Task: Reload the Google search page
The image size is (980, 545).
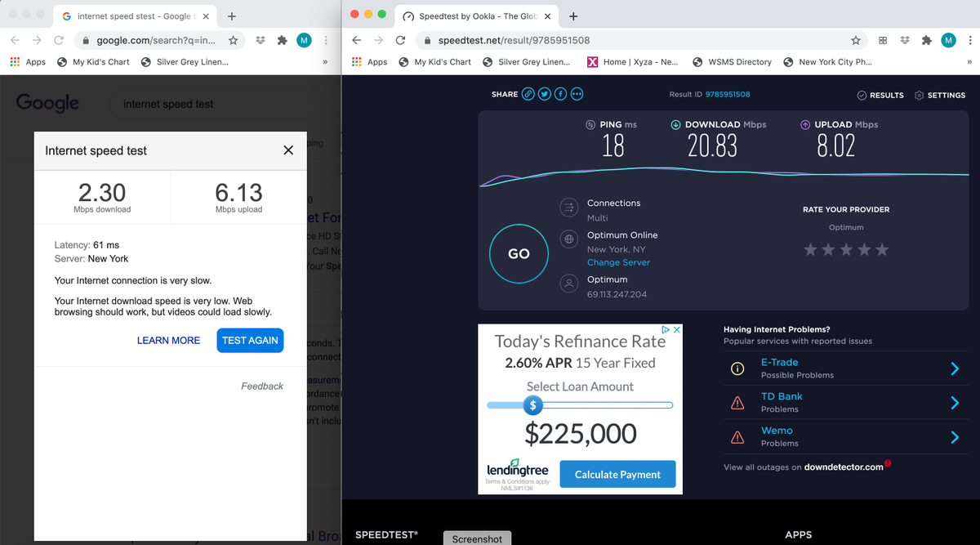Action: tap(59, 40)
